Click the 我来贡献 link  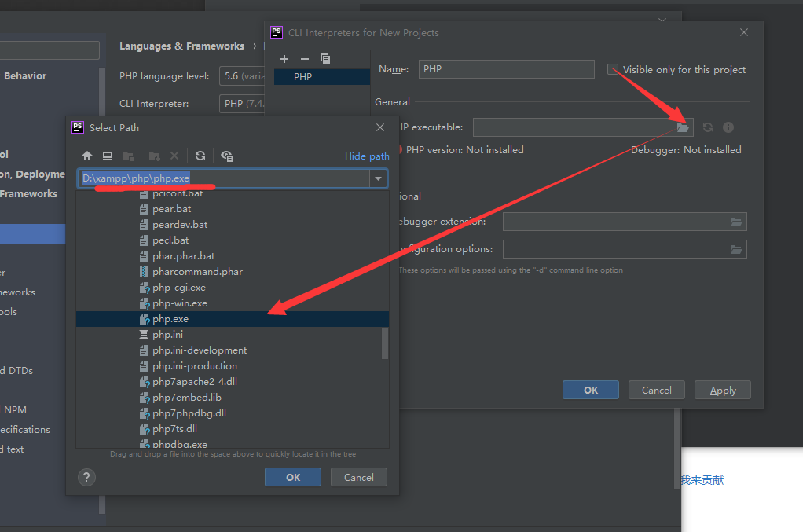[702, 480]
